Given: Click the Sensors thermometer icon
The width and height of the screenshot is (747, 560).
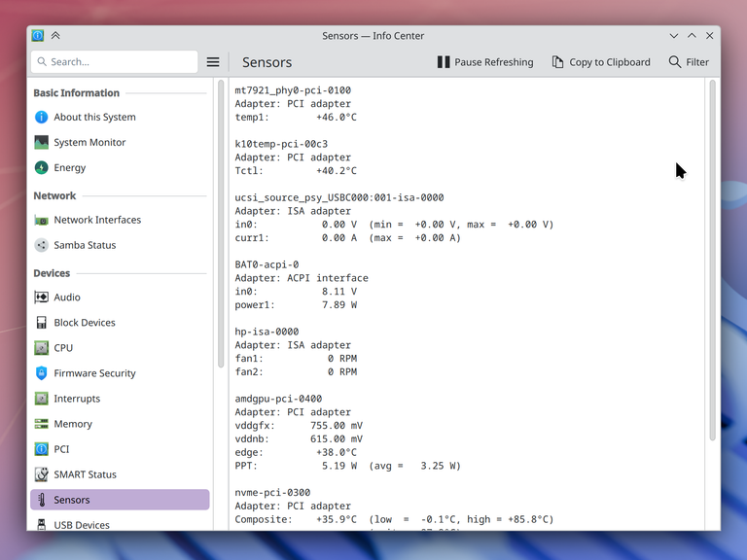Looking at the screenshot, I should [42, 500].
